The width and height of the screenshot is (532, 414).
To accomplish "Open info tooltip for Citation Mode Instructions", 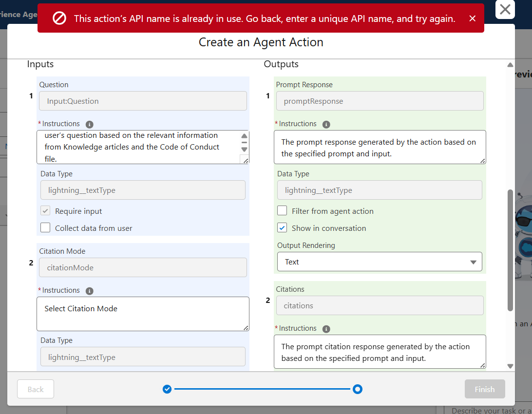I will tap(89, 291).
